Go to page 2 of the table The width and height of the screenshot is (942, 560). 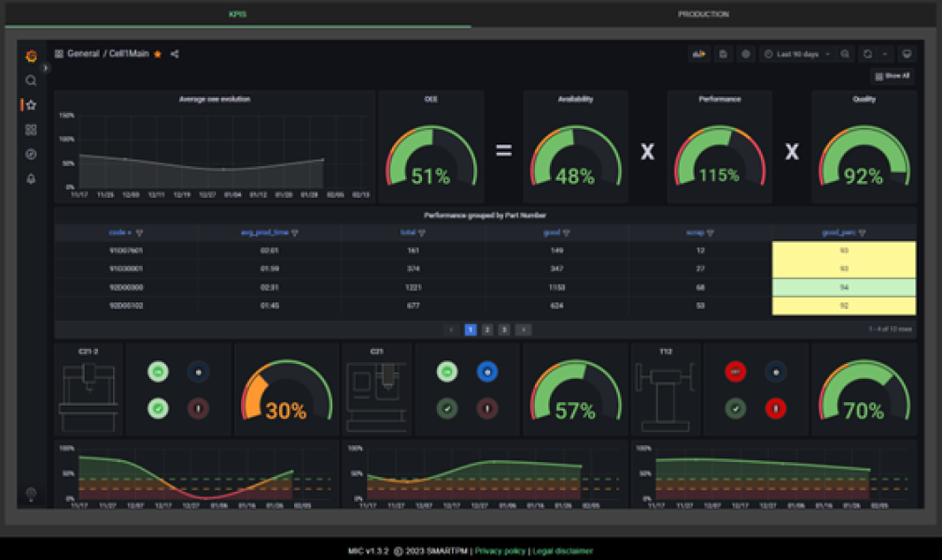487,329
